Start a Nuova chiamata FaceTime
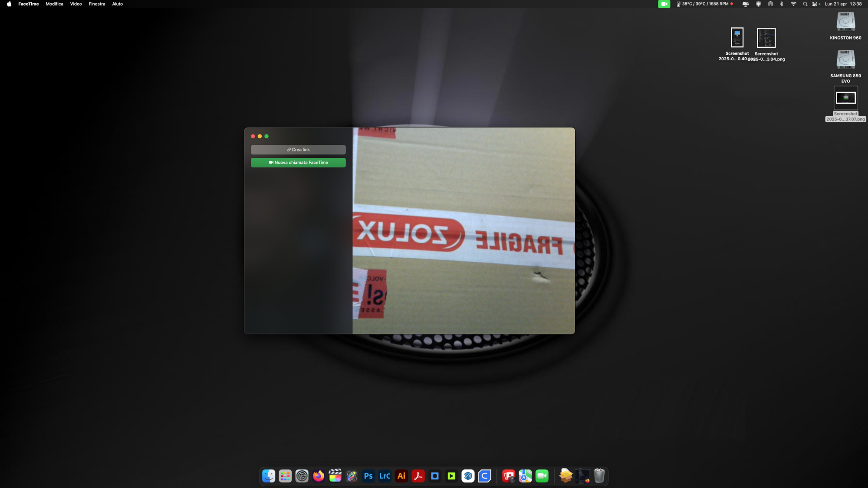868x488 pixels. click(298, 163)
